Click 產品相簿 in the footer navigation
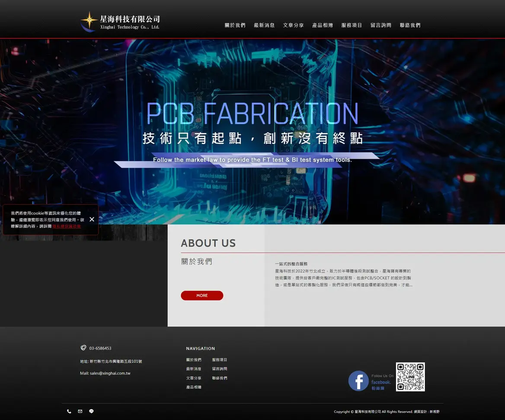Image resolution: width=505 pixels, height=420 pixels. [x=194, y=387]
